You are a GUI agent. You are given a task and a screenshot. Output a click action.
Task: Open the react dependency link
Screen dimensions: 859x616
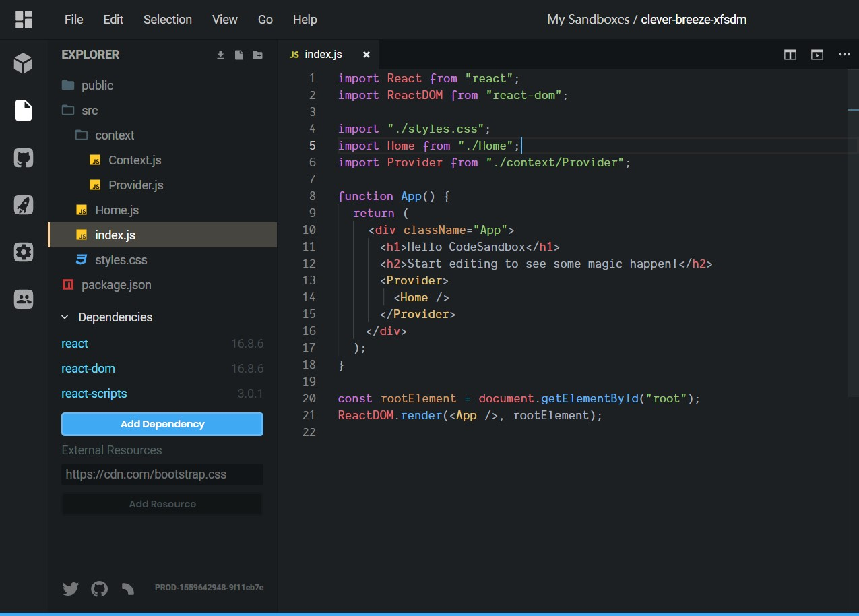(75, 344)
